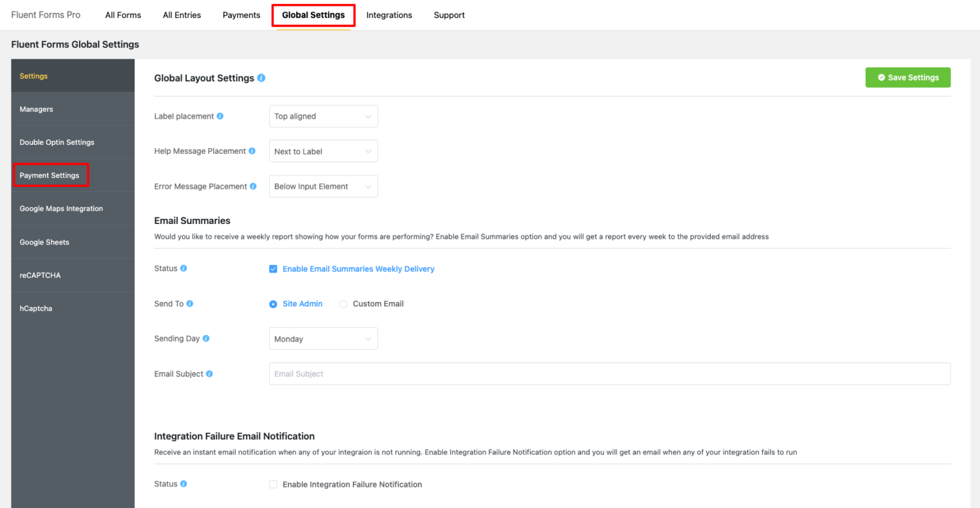Select the Custom Email radio option
The height and width of the screenshot is (508, 980).
coord(343,304)
